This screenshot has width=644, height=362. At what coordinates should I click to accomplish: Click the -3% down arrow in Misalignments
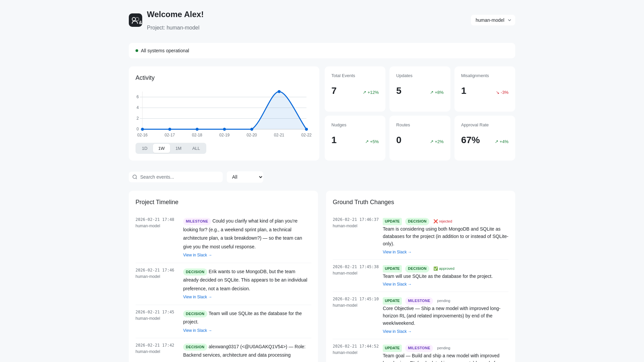[498, 93]
